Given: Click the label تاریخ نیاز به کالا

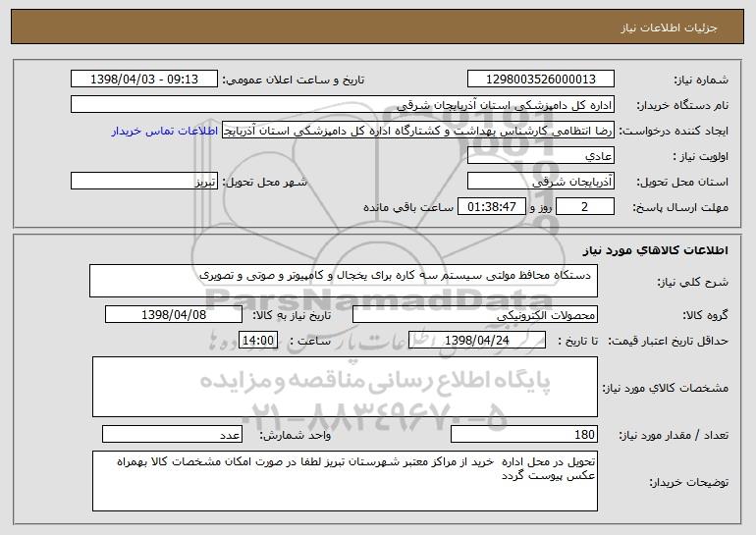Looking at the screenshot, I should [292, 316].
